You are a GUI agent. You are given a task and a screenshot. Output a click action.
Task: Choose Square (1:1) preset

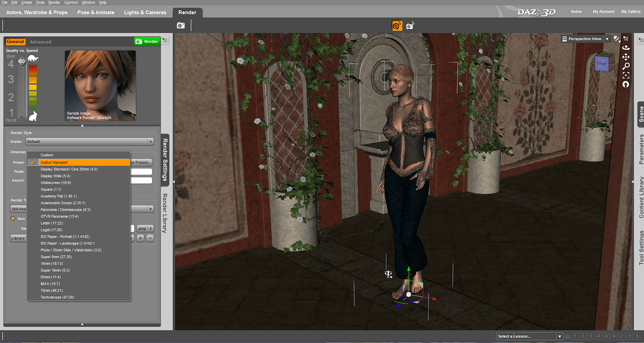79,189
